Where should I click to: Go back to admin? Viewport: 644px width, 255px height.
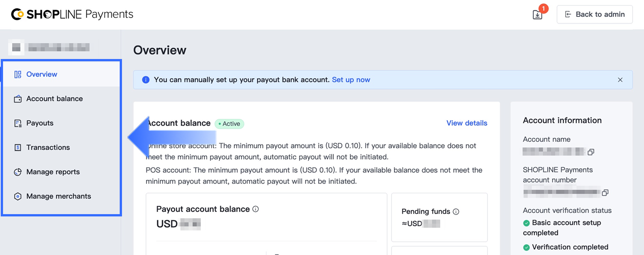click(595, 14)
